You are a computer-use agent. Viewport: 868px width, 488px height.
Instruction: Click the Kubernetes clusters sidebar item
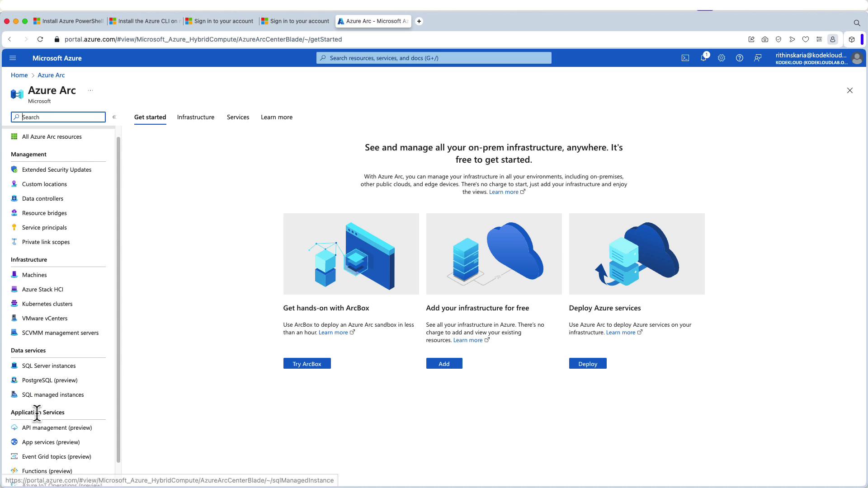pyautogui.click(x=47, y=304)
